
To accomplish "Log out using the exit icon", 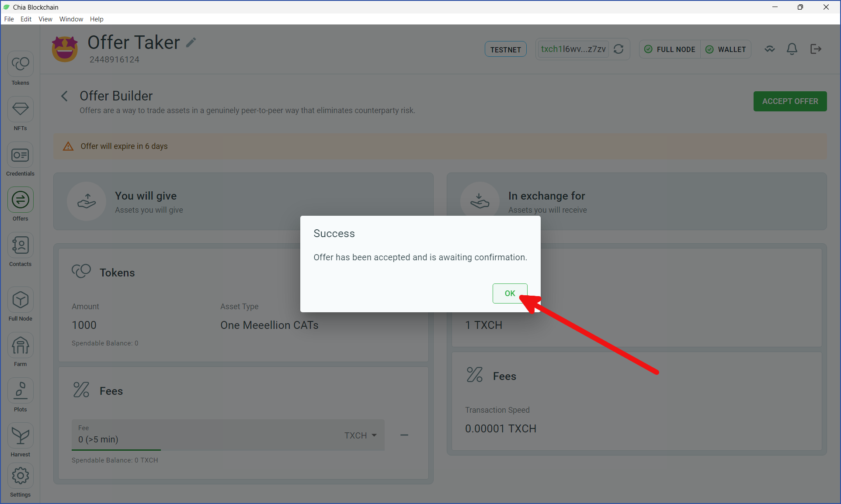I will [x=816, y=49].
